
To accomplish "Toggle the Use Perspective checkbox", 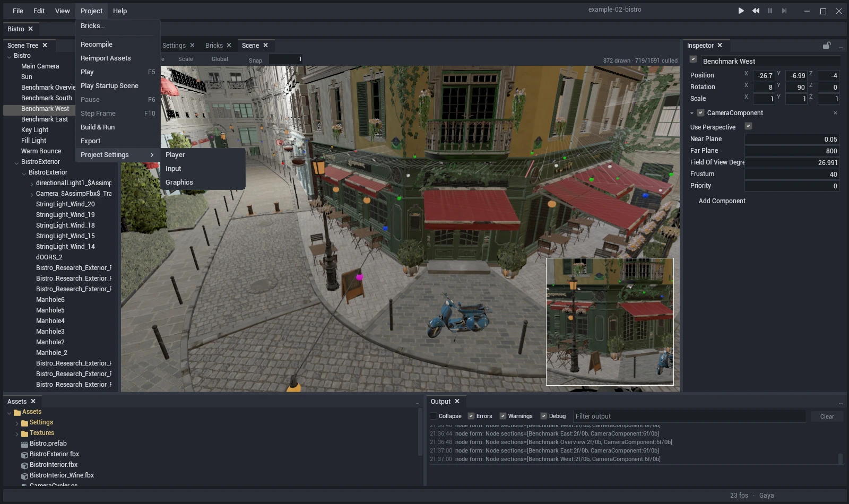I will 748,126.
